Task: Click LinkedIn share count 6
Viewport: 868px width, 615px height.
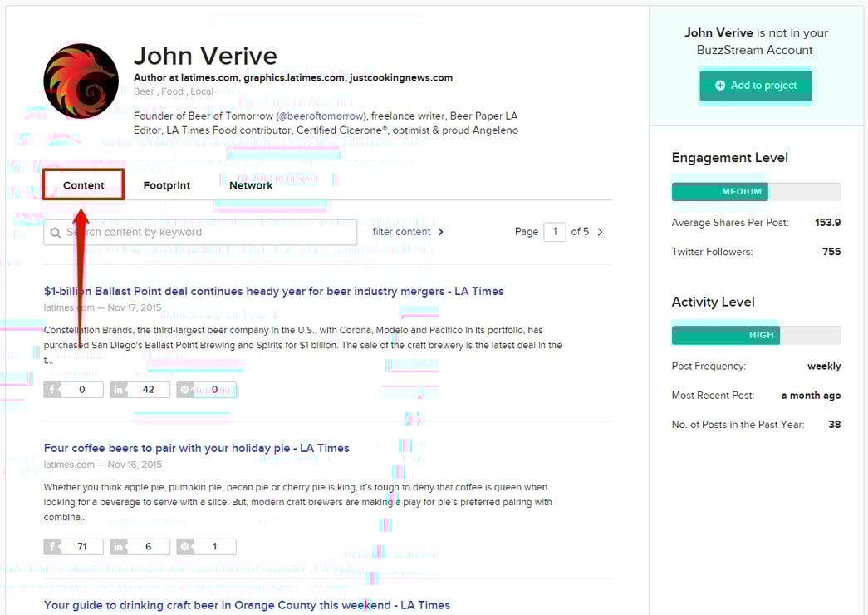Action: [x=140, y=546]
